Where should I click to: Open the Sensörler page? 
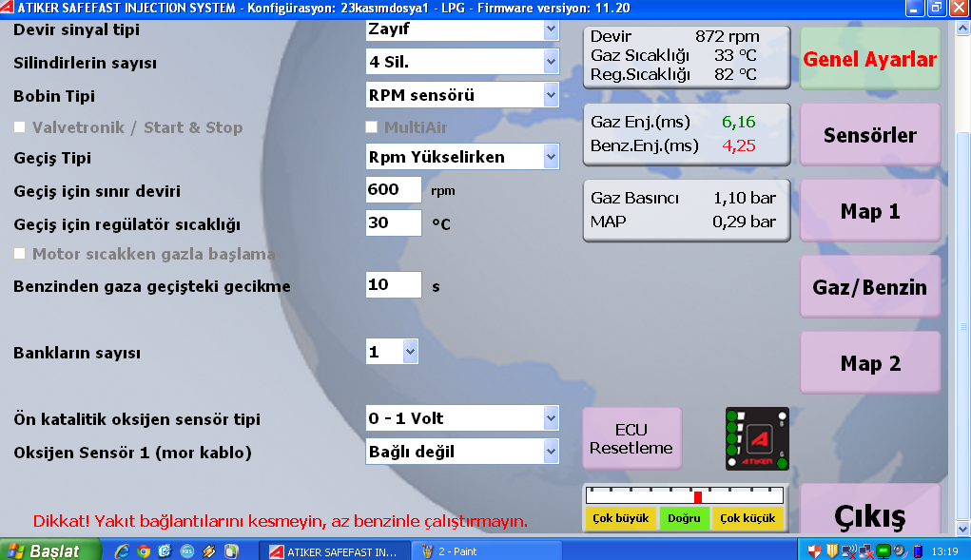870,135
